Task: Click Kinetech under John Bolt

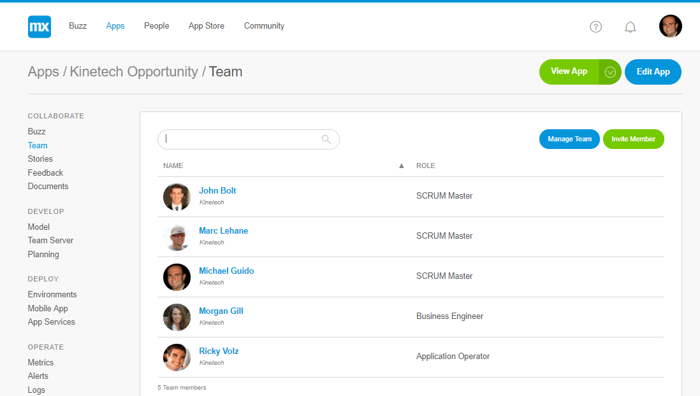Action: 212,202
